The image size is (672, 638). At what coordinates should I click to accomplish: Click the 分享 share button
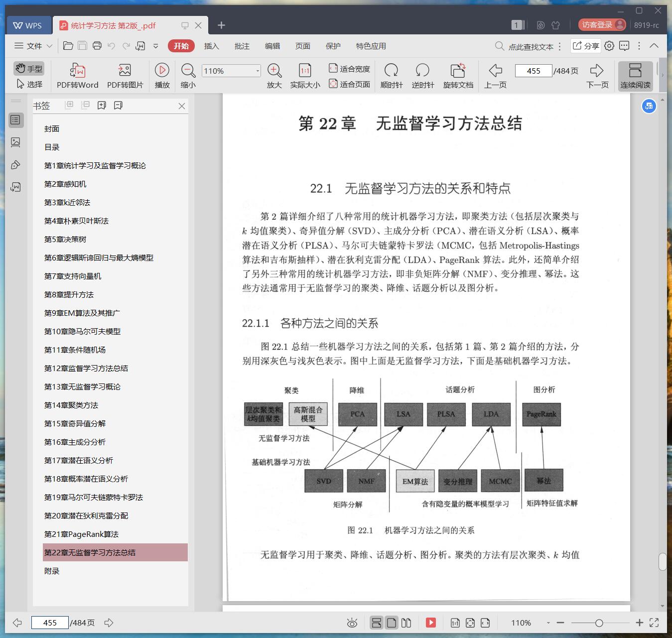click(x=586, y=46)
